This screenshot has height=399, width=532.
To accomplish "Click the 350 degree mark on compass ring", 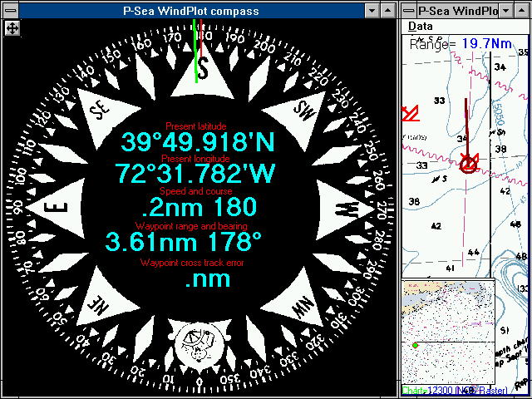I will coord(229,379).
